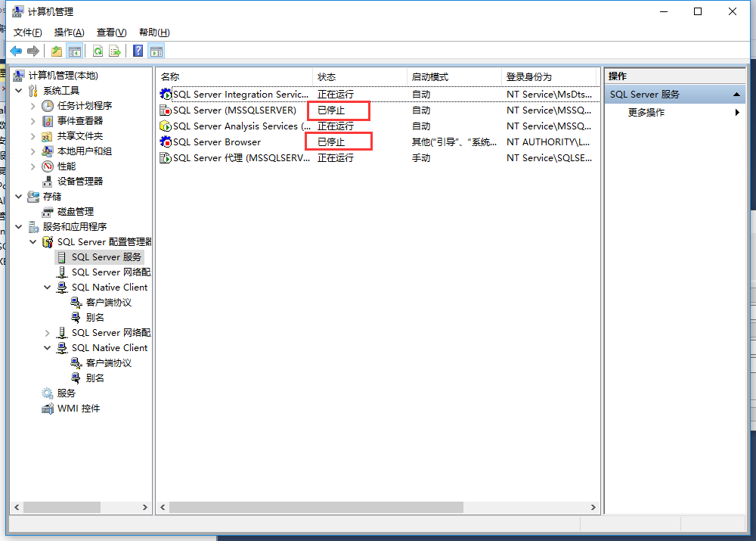
Task: Click the Refresh icon on the toolbar
Action: 98,51
